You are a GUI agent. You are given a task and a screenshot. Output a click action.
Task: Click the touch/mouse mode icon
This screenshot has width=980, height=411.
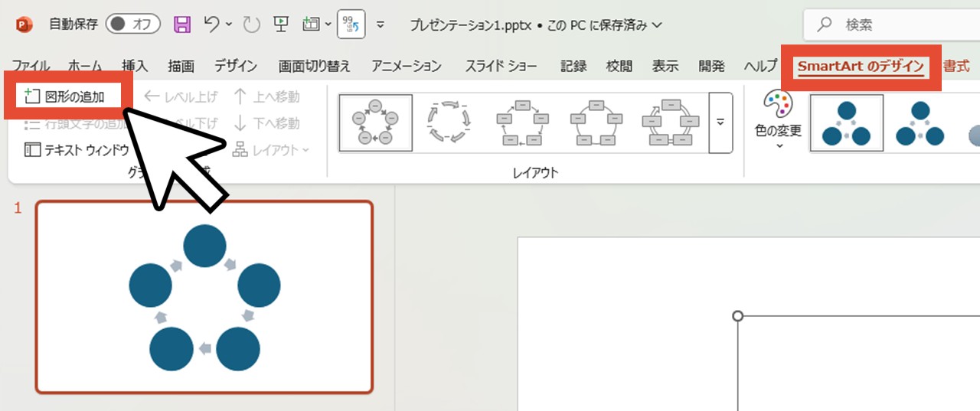point(310,24)
